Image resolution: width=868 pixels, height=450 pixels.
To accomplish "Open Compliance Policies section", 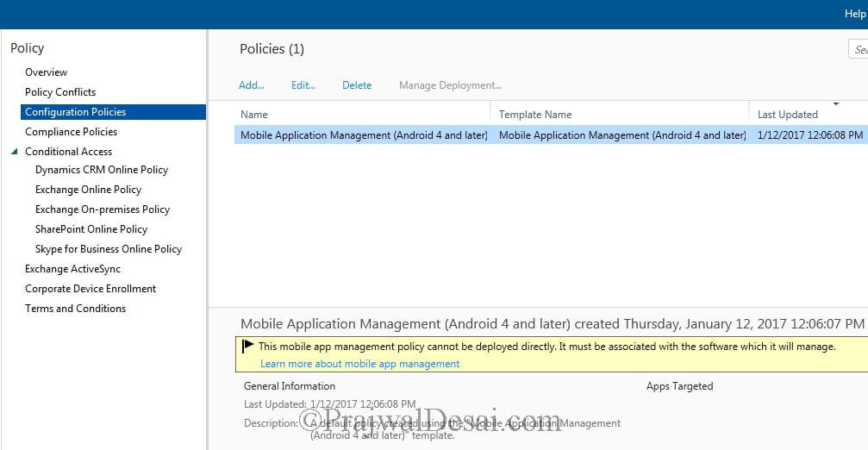I will click(x=71, y=132).
